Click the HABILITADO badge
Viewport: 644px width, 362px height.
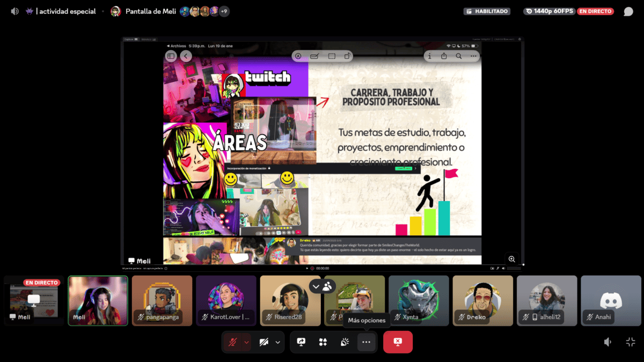coord(487,11)
